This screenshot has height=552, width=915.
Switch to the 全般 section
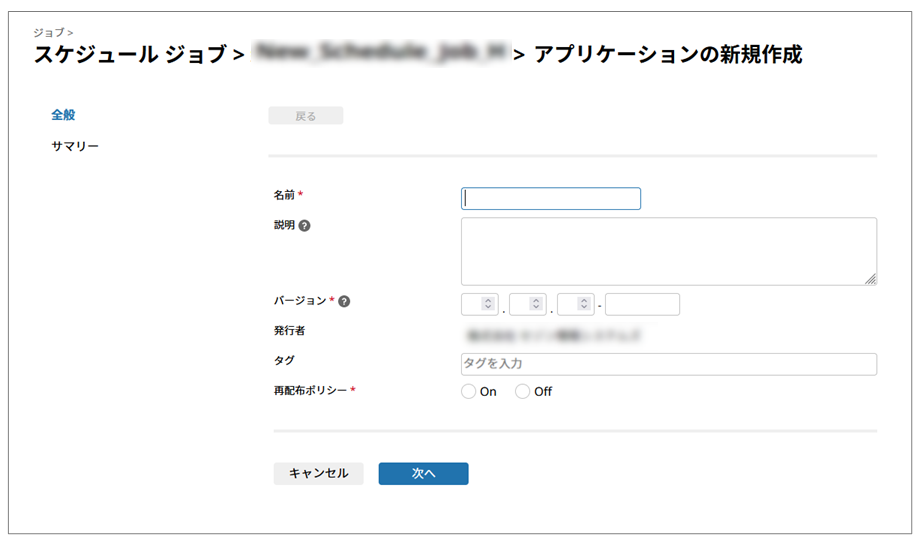pos(63,115)
